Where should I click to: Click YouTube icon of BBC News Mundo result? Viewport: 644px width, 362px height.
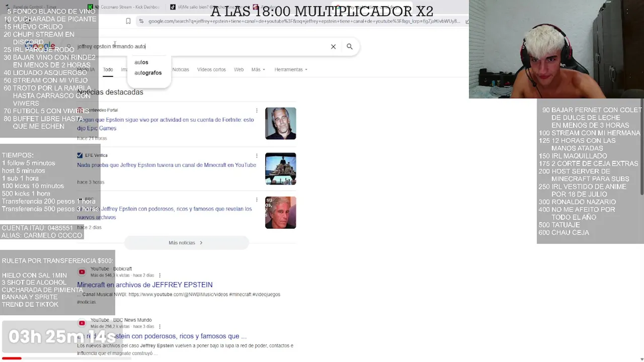click(x=82, y=323)
